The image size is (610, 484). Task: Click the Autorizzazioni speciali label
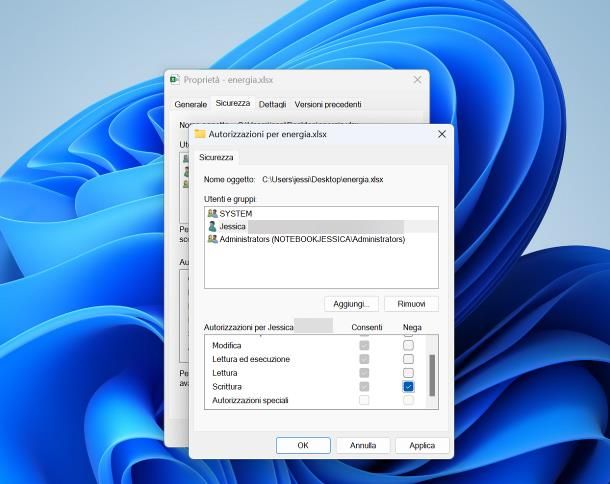[x=250, y=400]
